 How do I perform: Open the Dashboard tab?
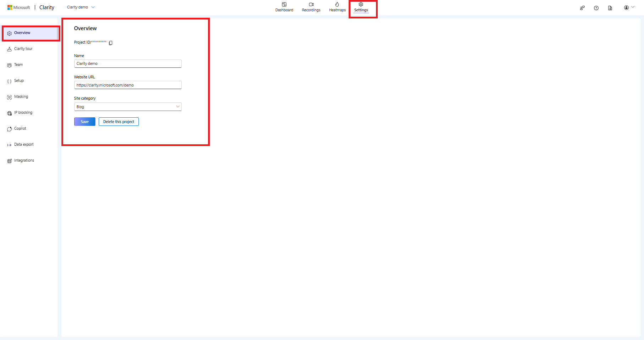coord(284,7)
